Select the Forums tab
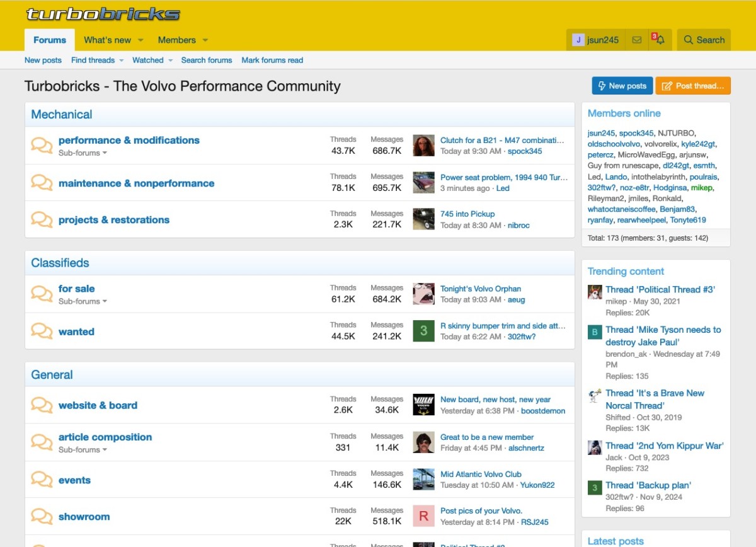The width and height of the screenshot is (756, 547). pos(50,40)
